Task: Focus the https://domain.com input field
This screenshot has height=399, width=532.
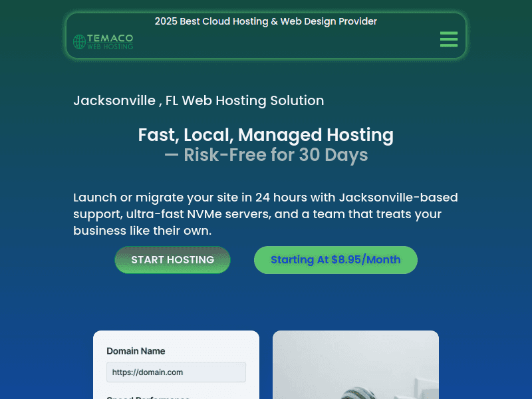Action: [x=176, y=372]
